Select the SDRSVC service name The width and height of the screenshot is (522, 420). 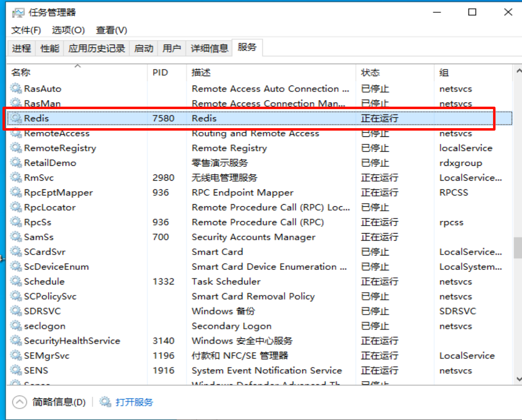coord(42,311)
